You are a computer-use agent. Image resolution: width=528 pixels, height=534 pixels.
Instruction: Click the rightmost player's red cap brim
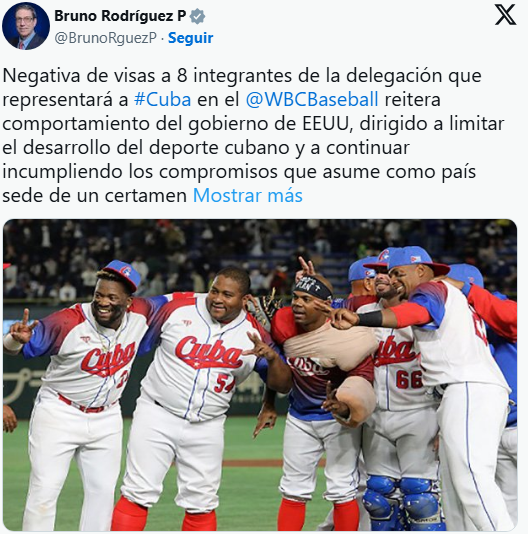pos(435,268)
